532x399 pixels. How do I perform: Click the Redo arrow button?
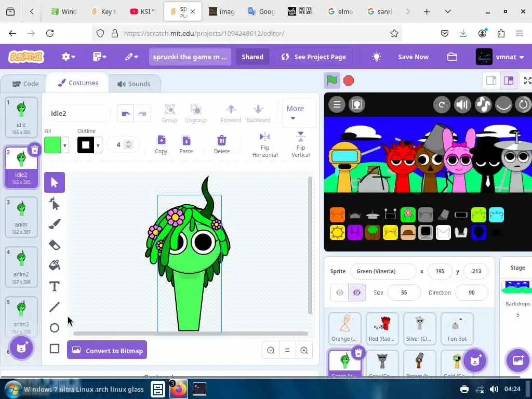[142, 114]
